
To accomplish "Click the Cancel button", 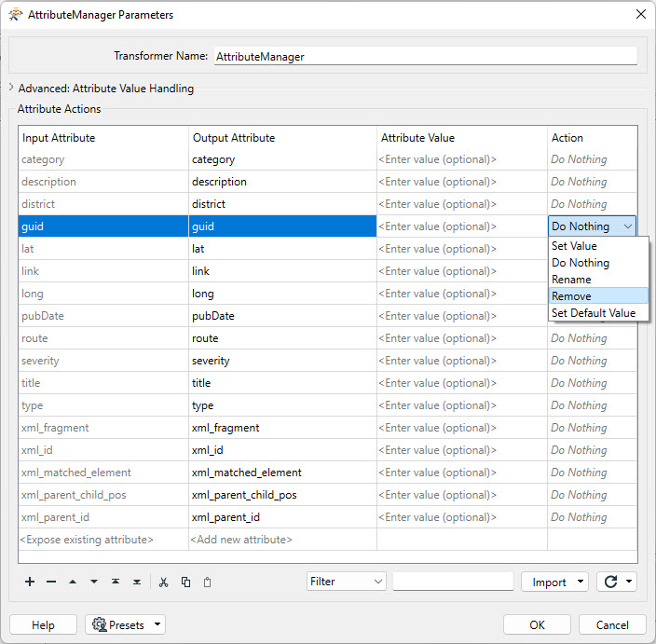I will point(612,624).
